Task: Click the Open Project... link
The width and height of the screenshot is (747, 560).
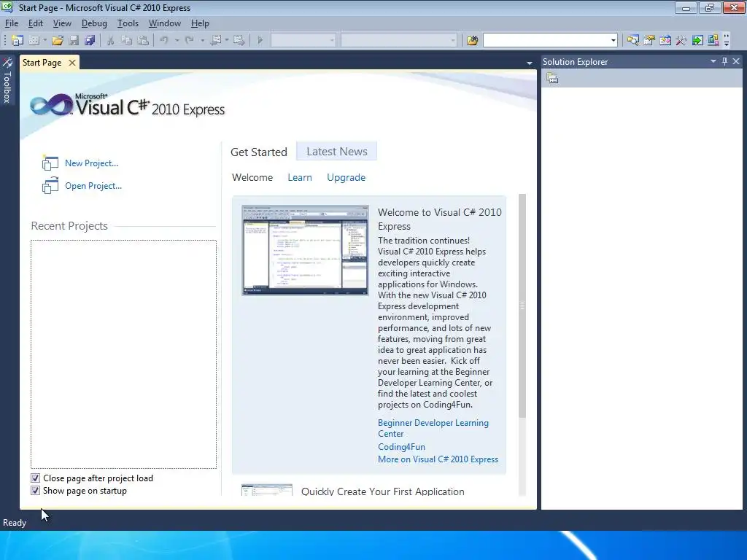Action: click(x=93, y=186)
